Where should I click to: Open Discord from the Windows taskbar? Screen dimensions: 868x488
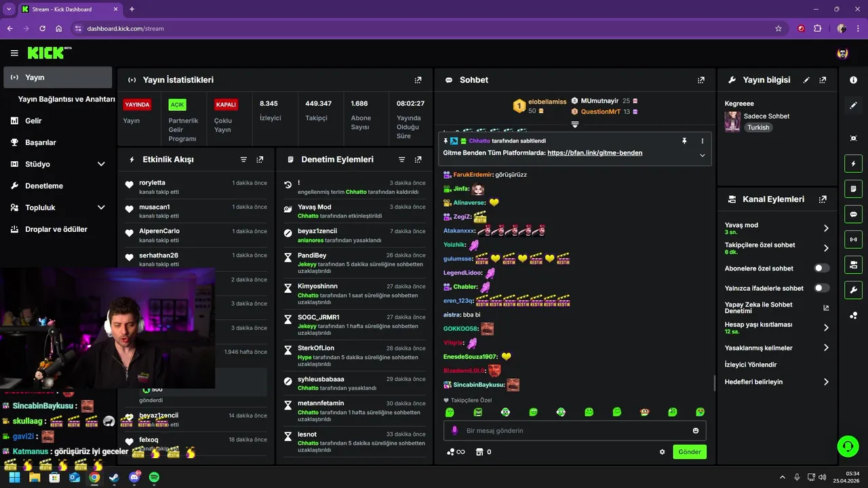tap(134, 477)
